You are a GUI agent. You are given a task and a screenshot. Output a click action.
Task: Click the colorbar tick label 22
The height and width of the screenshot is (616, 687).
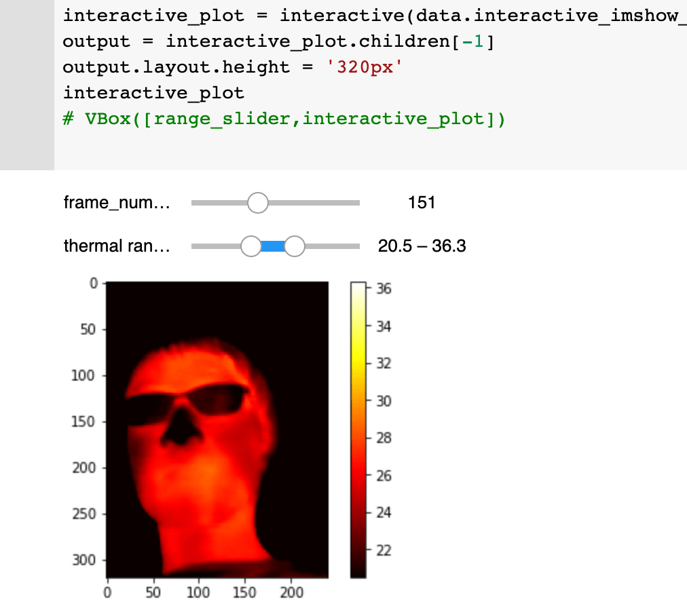[383, 550]
